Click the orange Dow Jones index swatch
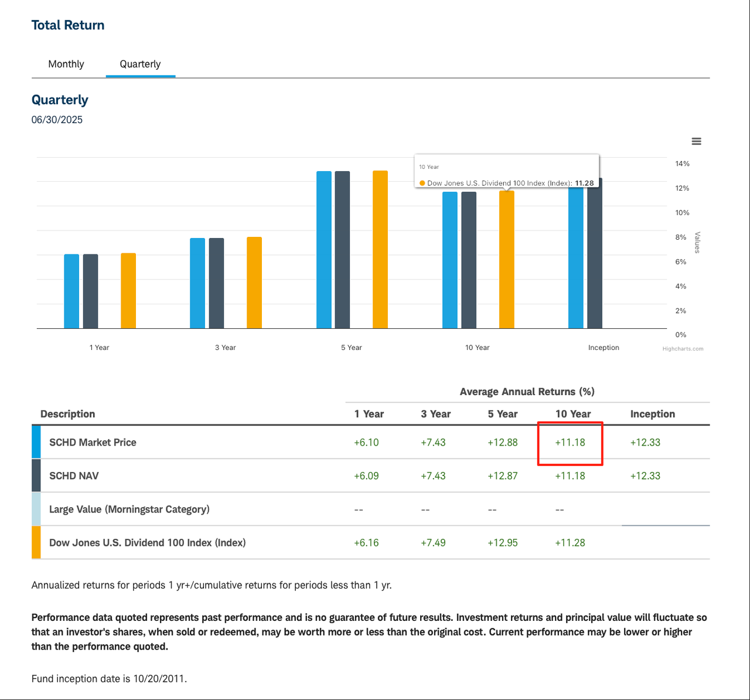This screenshot has width=750, height=700. point(36,542)
